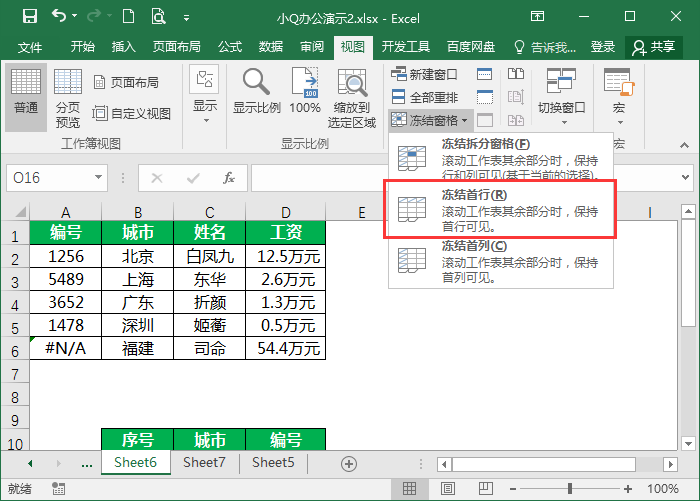Choose 冻结首行(R) menu option
Viewport: 700px width, 501px height.
coord(501,209)
